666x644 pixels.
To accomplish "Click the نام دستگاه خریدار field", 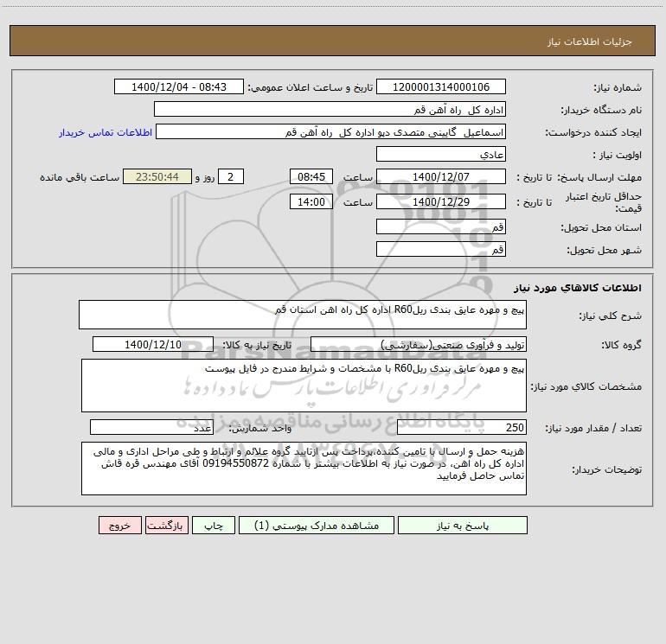I will pos(330,109).
